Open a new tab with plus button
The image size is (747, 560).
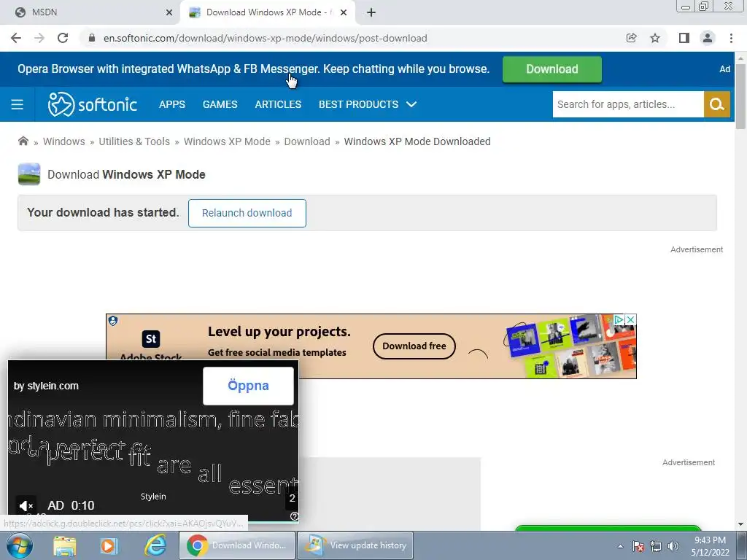click(371, 12)
